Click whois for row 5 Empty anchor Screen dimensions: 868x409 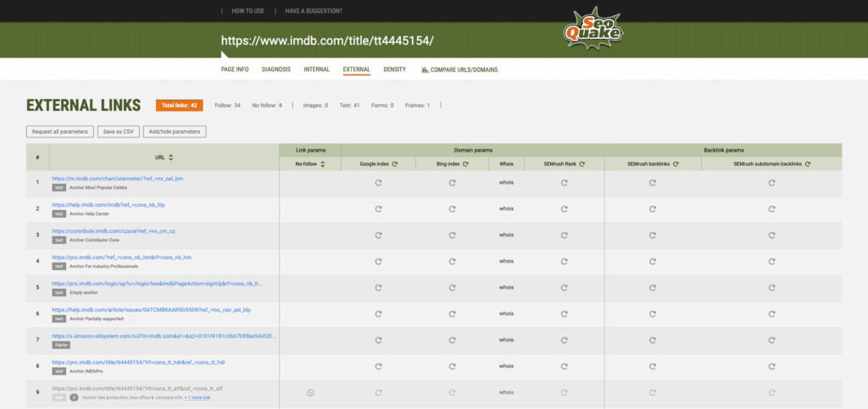[x=506, y=287]
